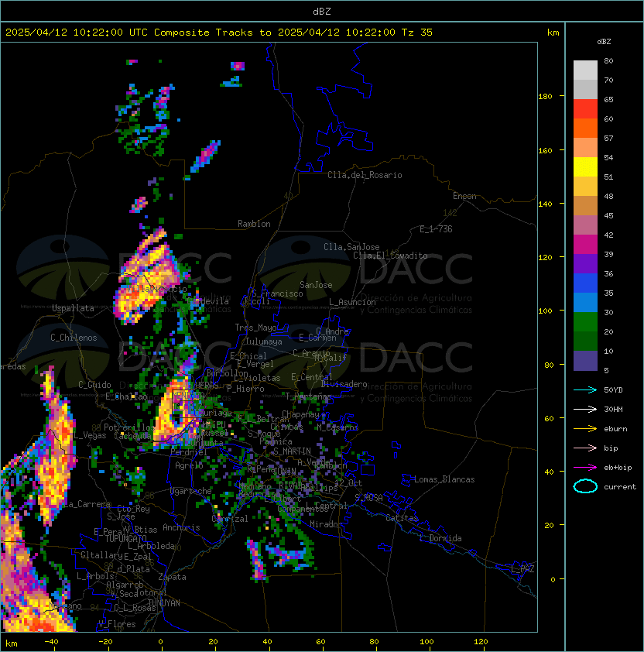Click the 'V_Flores' map label
This screenshot has height=652, width=644.
pyautogui.click(x=117, y=624)
